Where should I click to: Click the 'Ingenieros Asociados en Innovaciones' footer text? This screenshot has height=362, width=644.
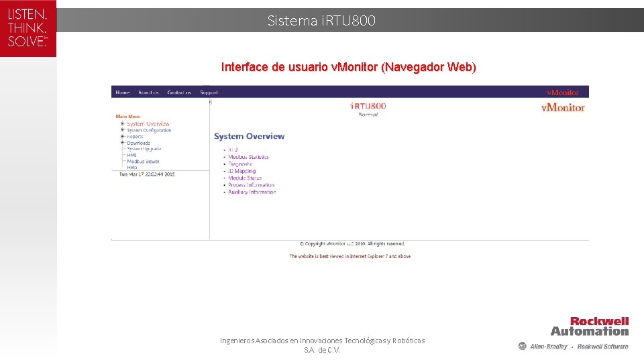point(323,345)
